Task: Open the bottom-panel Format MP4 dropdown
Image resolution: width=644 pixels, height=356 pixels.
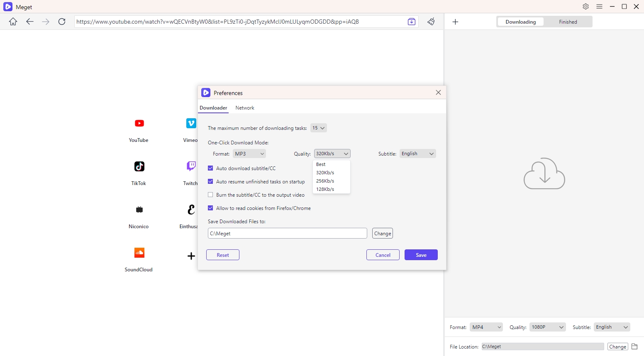Action: [486, 327]
